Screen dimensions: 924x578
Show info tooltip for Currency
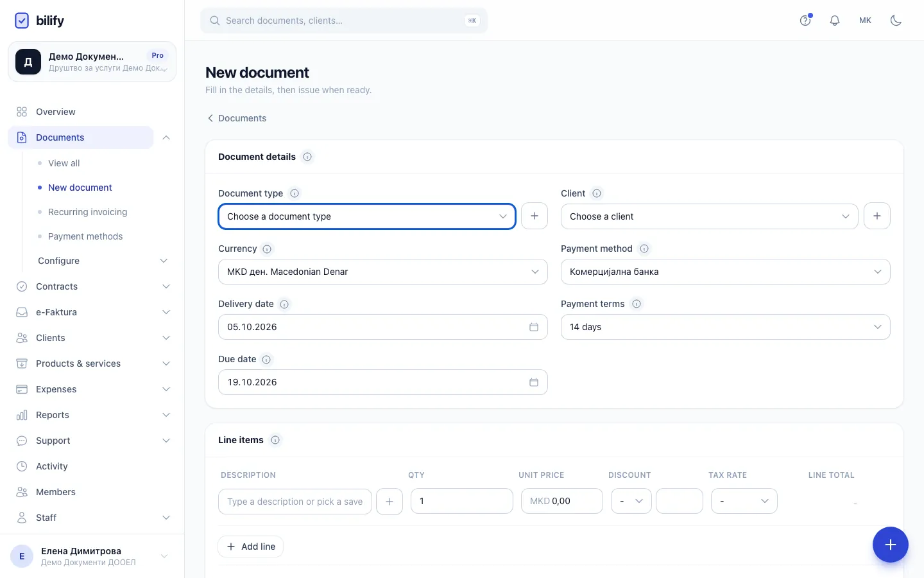pos(267,249)
